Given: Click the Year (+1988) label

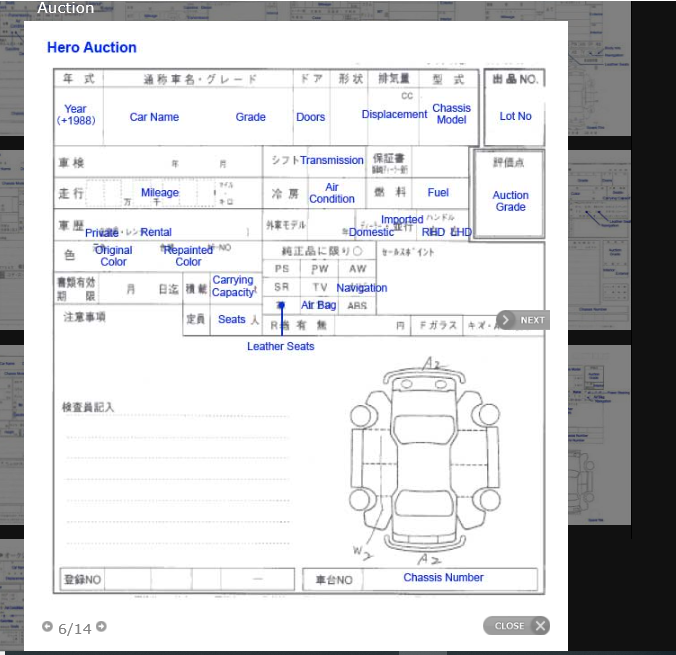Looking at the screenshot, I should click(x=76, y=115).
